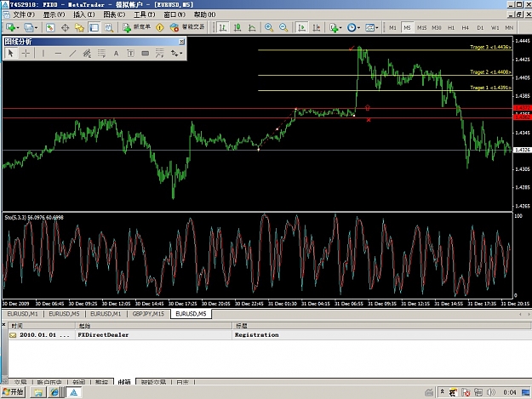
Task: Click the New Order button
Action: [x=136, y=28]
